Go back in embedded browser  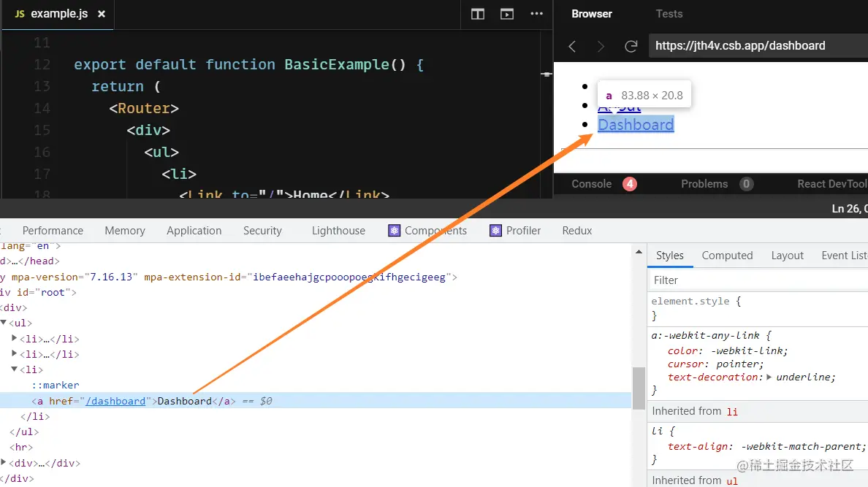(572, 46)
